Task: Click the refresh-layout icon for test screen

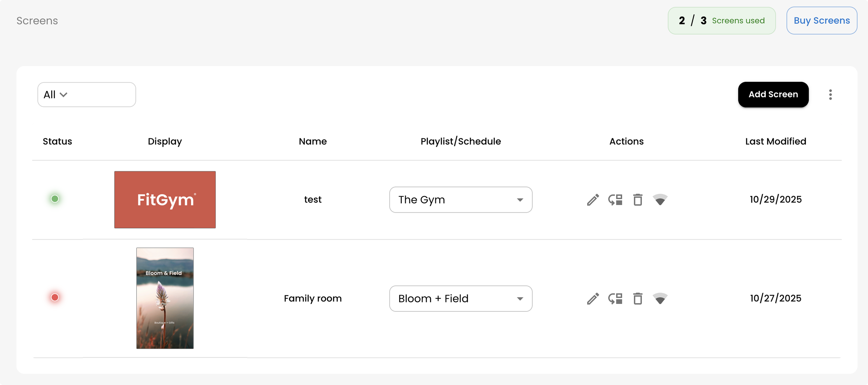Action: coord(615,200)
